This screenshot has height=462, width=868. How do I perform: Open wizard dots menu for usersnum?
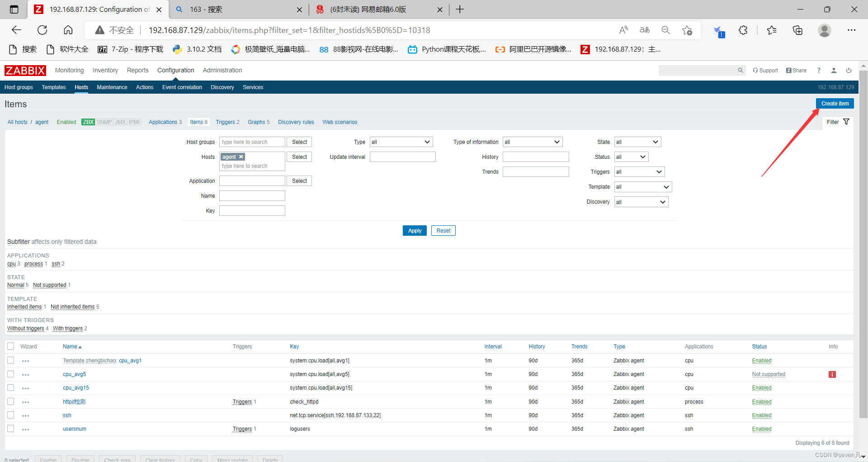point(25,429)
